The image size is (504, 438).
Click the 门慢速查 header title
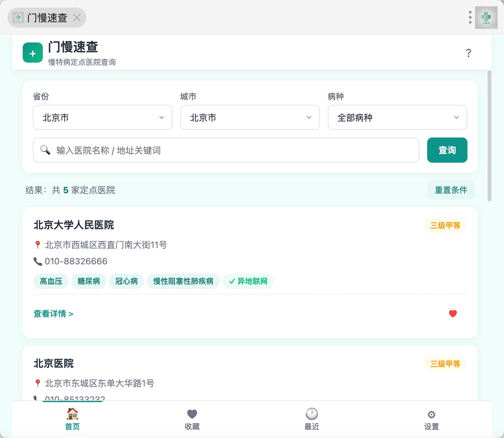click(73, 47)
